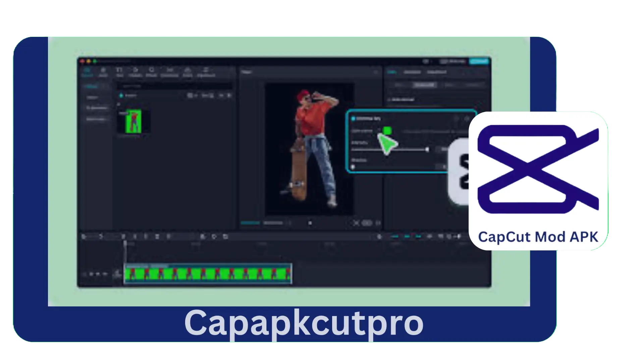Click the timeline playhead marker
The image size is (644, 362).
pos(125,244)
